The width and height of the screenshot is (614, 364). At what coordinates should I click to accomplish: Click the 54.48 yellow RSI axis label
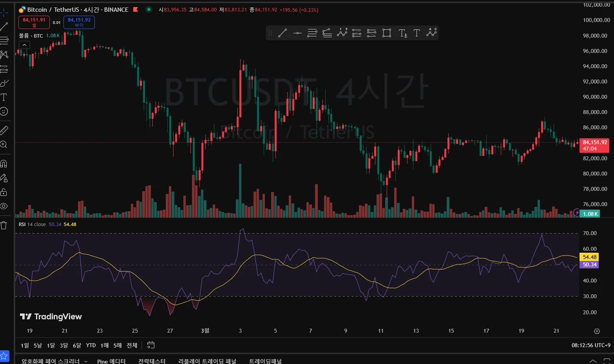click(x=590, y=257)
